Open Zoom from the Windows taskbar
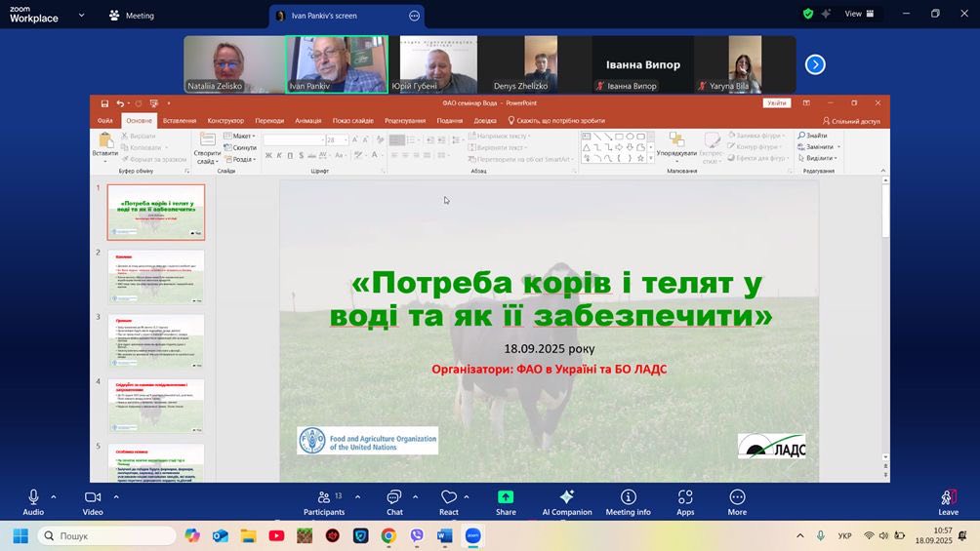The width and height of the screenshot is (980, 551). 472,535
